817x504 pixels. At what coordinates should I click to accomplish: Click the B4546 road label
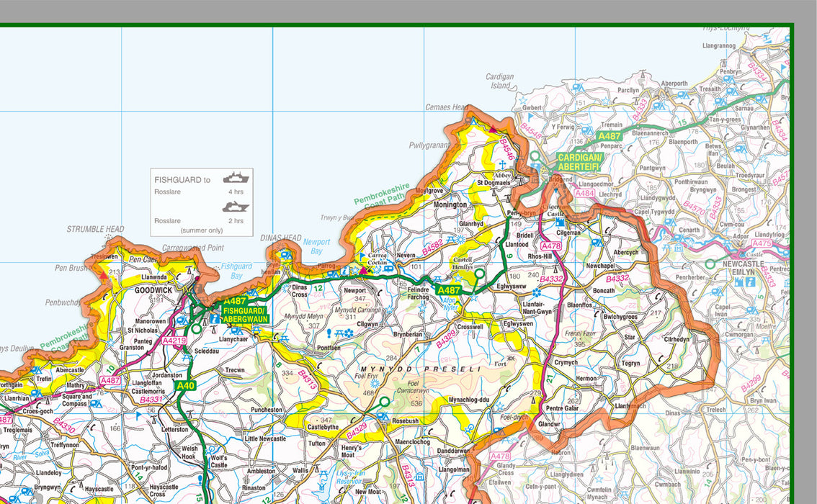click(506, 150)
